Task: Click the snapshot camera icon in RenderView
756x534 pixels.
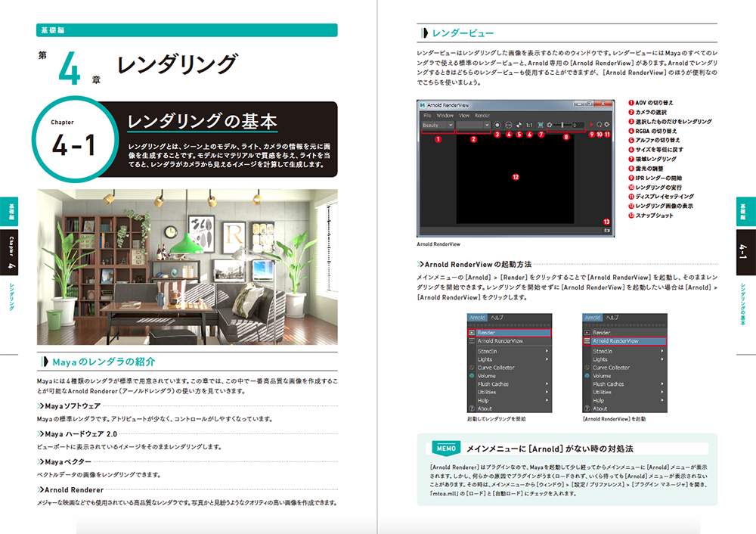Action: coord(606,231)
